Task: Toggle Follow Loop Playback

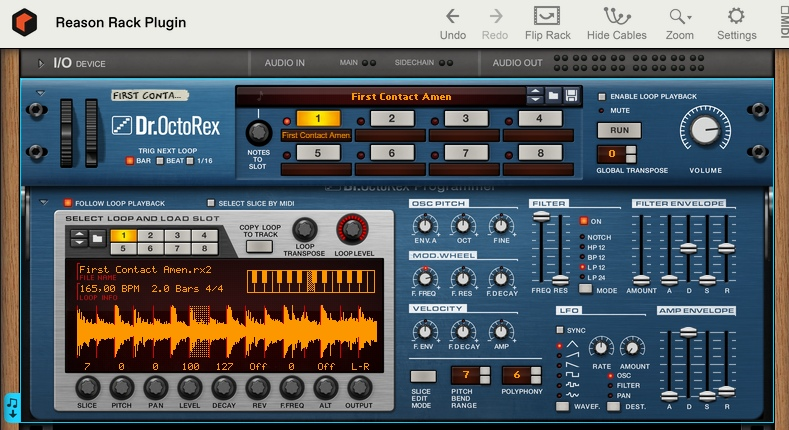Action: click(x=67, y=203)
